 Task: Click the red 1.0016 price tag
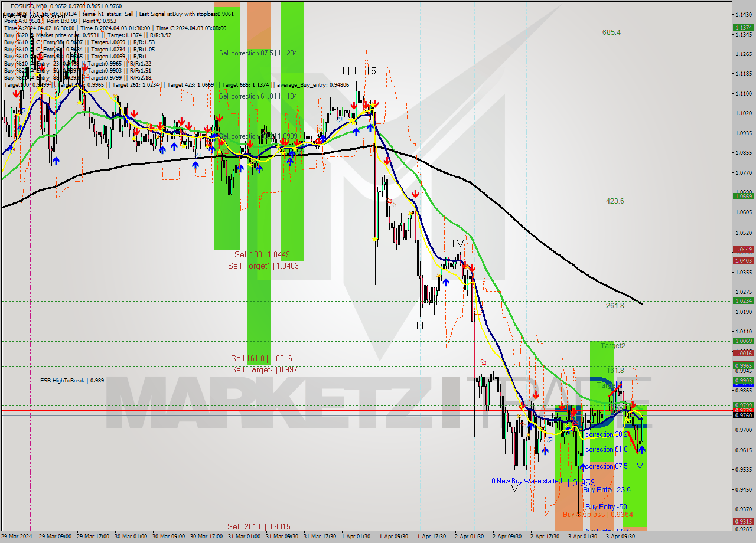(x=742, y=354)
